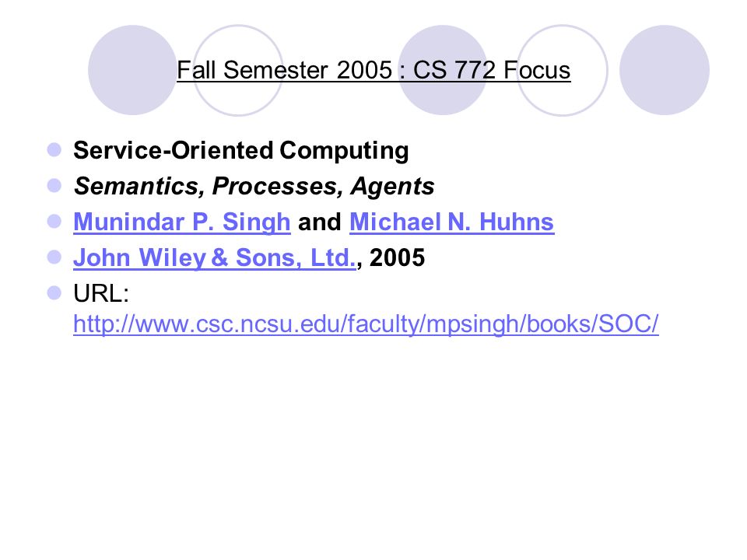This screenshot has height=560, width=747.
Task: Select the outlined circle behind the word Focus
Action: pyautogui.click(x=562, y=70)
